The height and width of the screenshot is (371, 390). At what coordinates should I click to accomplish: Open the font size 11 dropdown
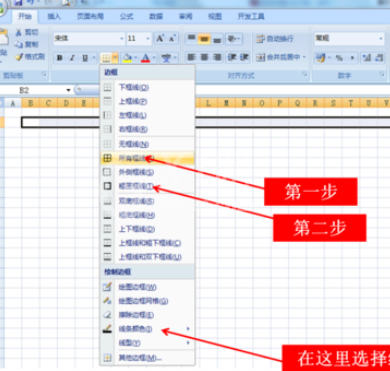coord(148,39)
